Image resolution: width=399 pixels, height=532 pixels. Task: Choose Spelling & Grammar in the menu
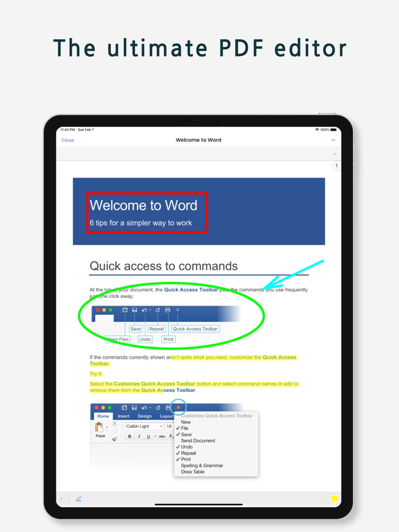202,465
